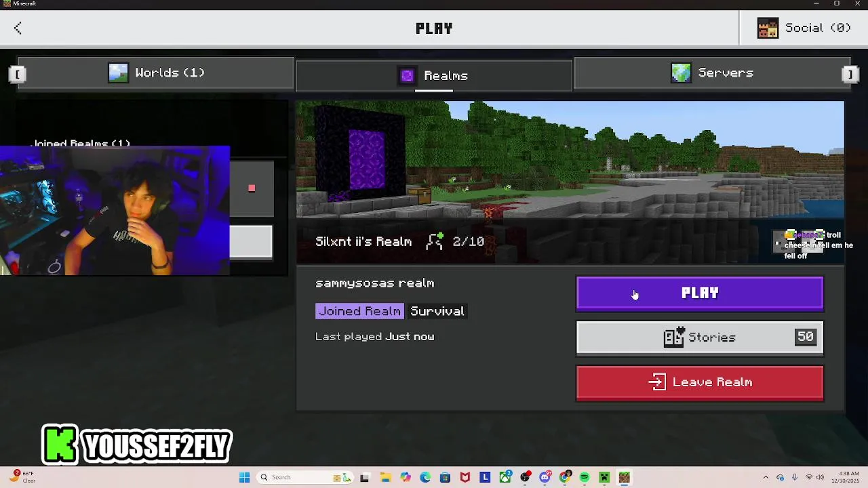Open the volume tray icon
Viewport: 868px width, 488px height.
click(x=818, y=477)
